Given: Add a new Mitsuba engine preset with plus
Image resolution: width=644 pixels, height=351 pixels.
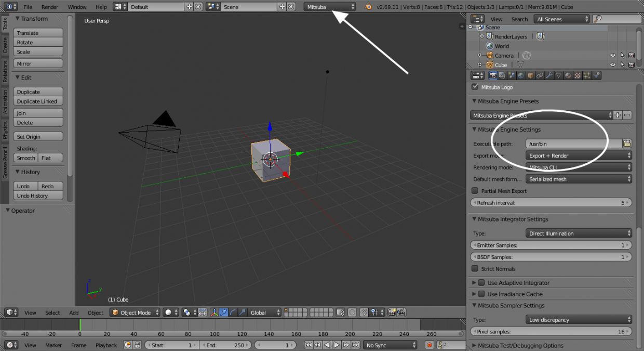Looking at the screenshot, I should coord(618,115).
